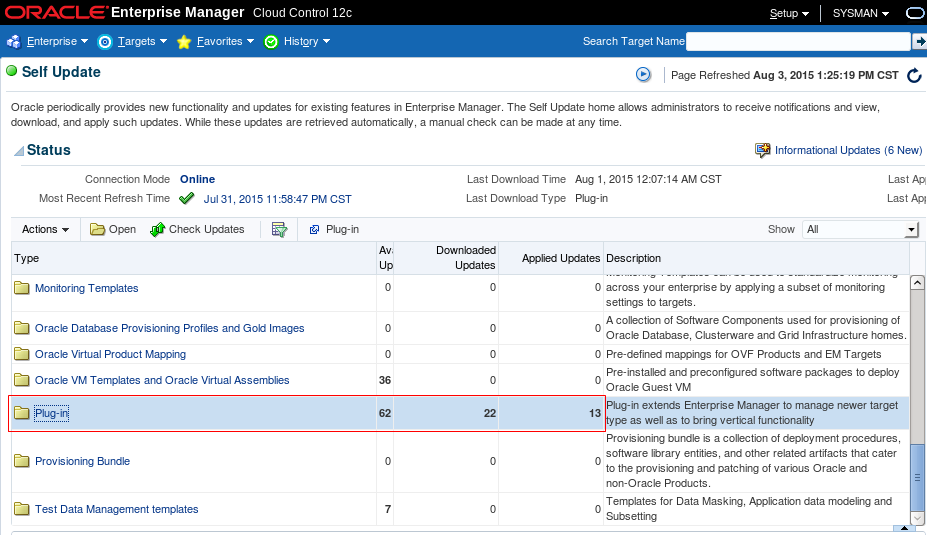Open the Favorites menu
Image resolution: width=927 pixels, height=535 pixels.
pyautogui.click(x=225, y=41)
